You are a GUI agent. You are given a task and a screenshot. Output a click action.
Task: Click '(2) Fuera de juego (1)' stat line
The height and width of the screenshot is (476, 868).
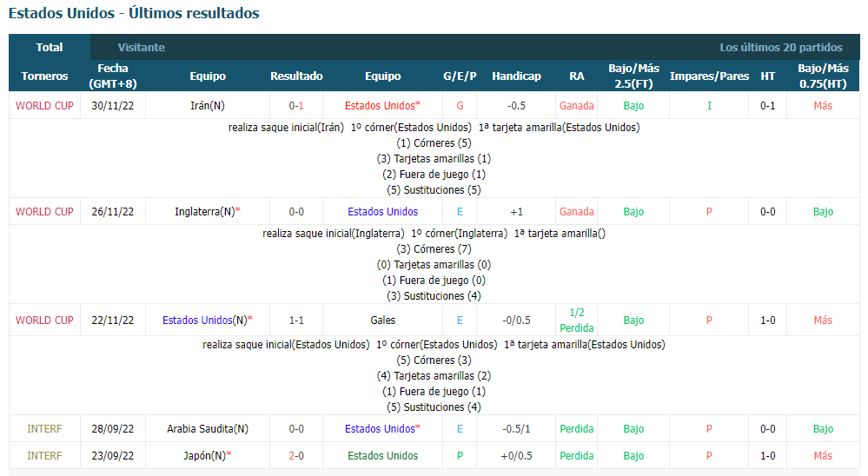click(x=434, y=175)
